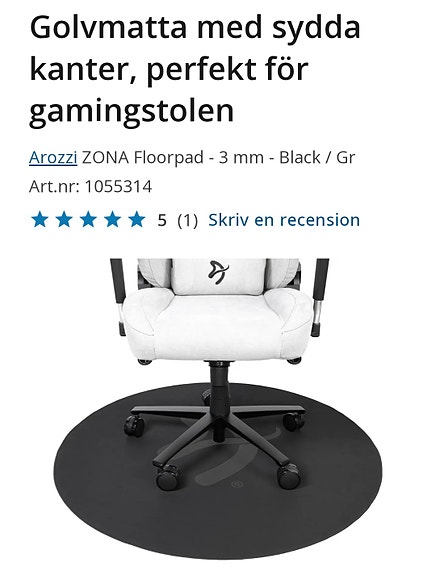Select the fifth rating star
The image size is (436, 575).
[137, 220]
